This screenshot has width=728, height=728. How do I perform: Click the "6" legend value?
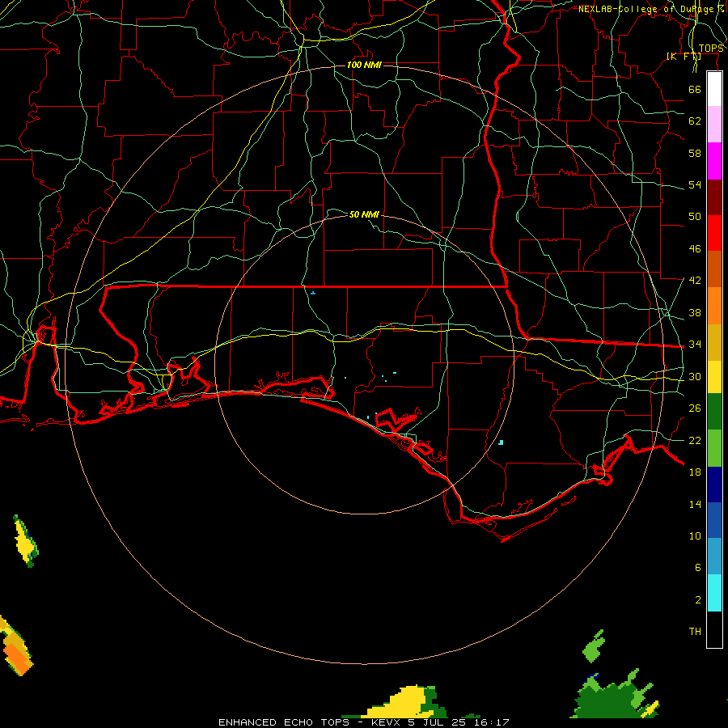pos(698,568)
